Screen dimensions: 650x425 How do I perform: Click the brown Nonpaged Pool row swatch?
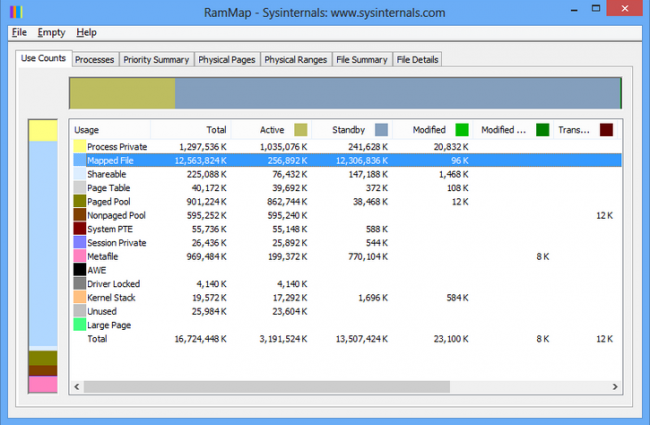[x=80, y=215]
